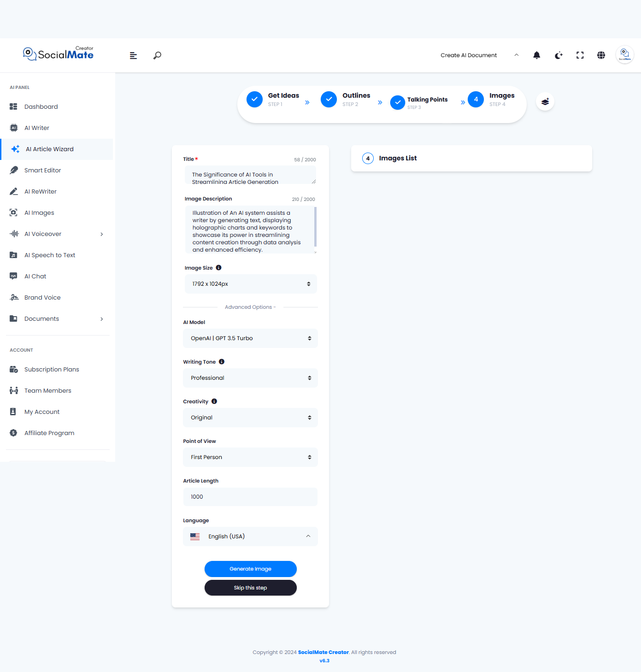
Task: Open the Creativity Original dropdown
Action: (251, 418)
